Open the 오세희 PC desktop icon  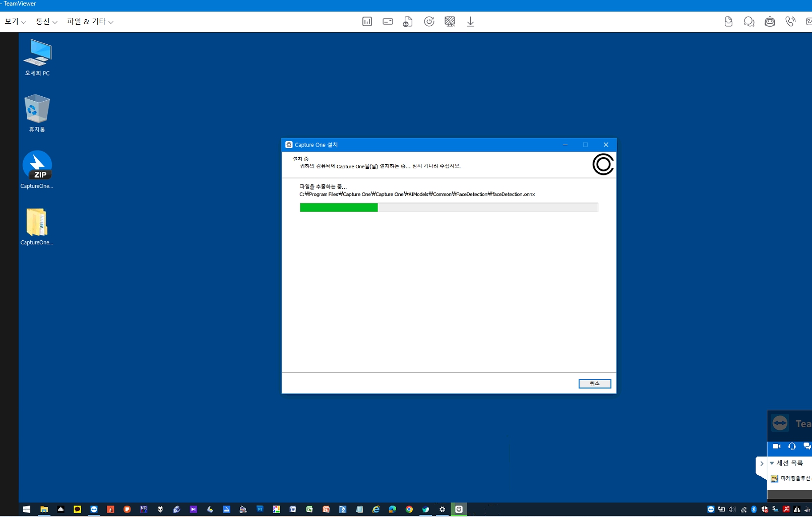pyautogui.click(x=37, y=57)
